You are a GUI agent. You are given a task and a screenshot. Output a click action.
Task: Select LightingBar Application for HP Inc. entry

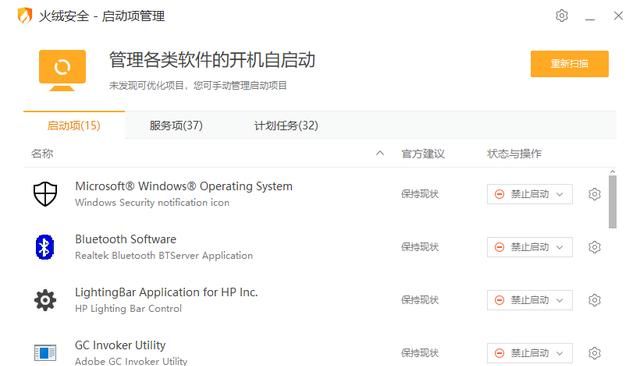(167, 292)
